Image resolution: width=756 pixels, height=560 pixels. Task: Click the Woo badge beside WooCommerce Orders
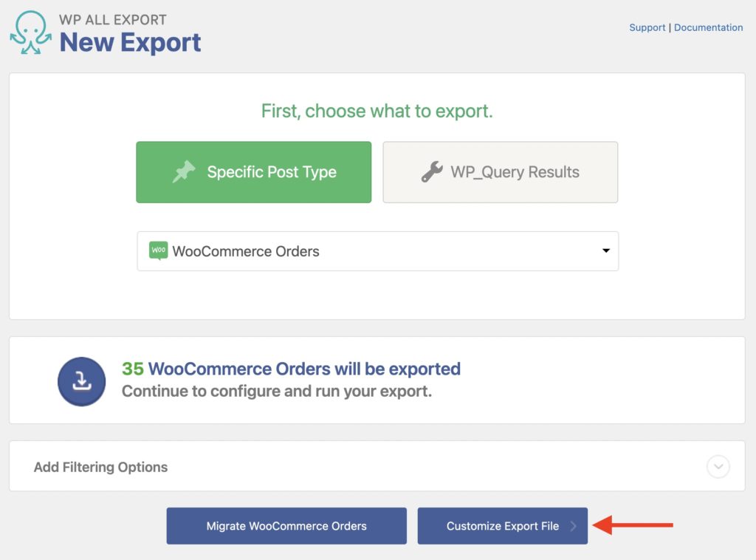157,250
